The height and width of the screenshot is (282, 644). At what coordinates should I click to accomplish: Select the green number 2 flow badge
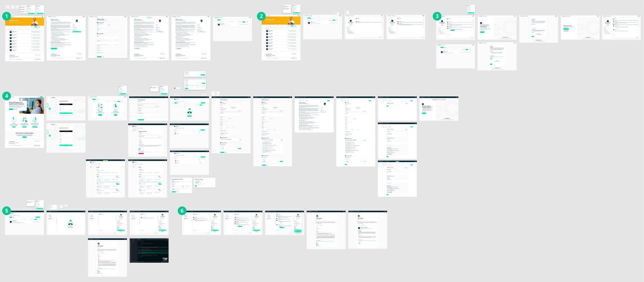[x=261, y=16]
